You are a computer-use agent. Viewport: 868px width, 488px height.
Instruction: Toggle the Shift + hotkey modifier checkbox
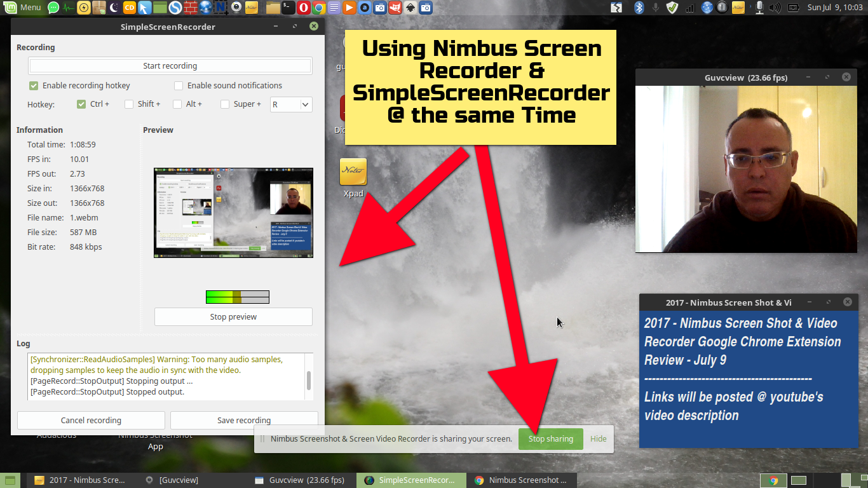[129, 104]
